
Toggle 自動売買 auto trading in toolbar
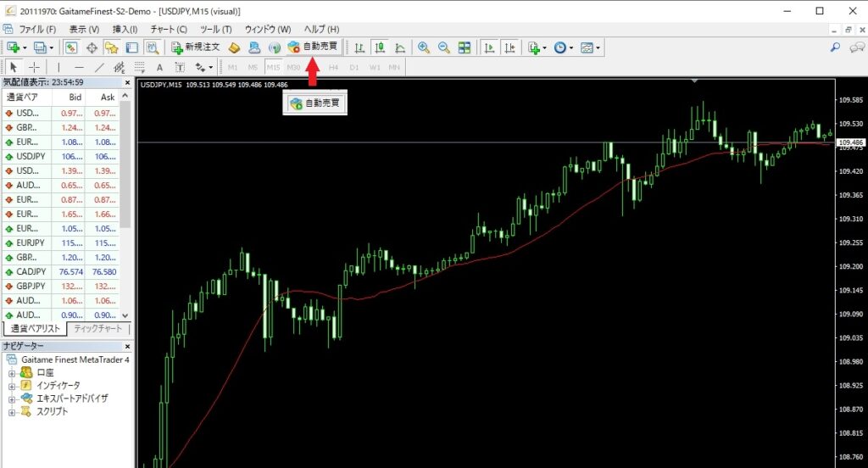point(313,47)
